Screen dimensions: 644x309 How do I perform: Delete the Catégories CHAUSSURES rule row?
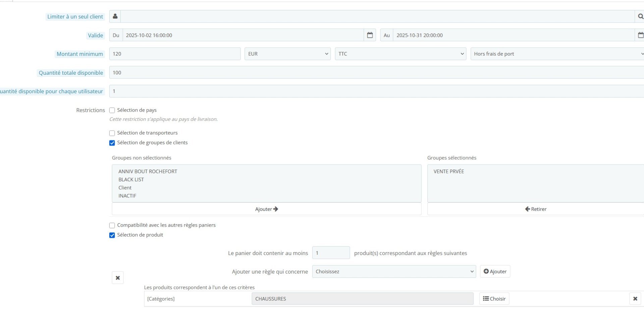pos(635,299)
